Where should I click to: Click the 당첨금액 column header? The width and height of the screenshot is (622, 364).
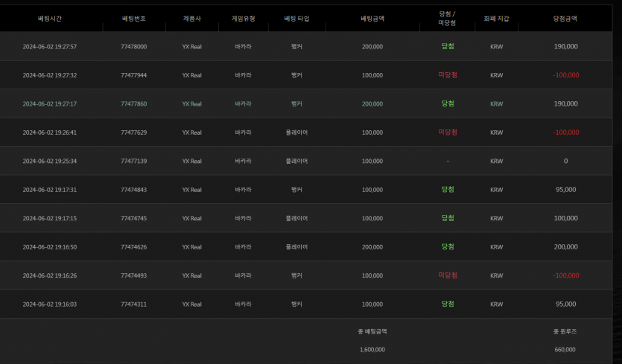point(565,19)
